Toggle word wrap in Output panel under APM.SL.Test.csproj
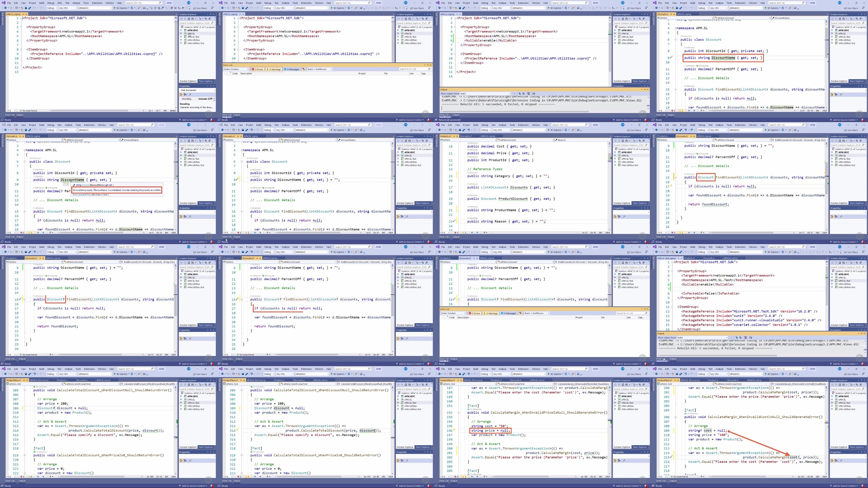Viewport: 868px width, 488px height. click(x=751, y=338)
